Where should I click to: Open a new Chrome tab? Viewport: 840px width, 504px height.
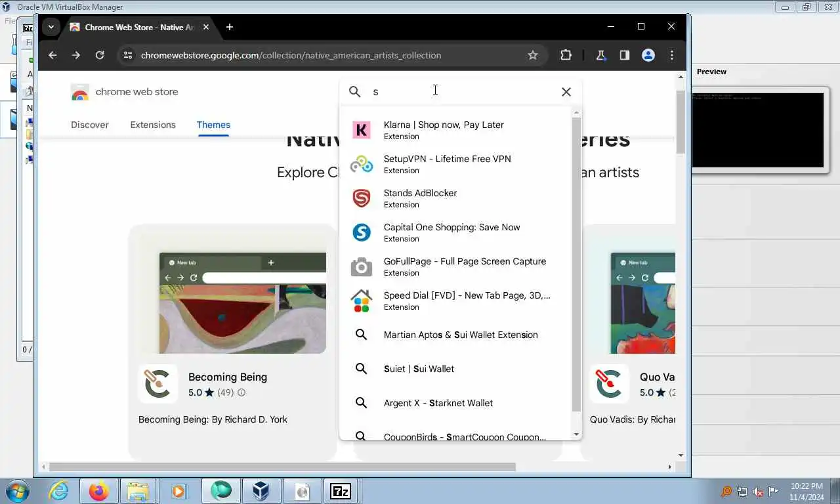[229, 27]
